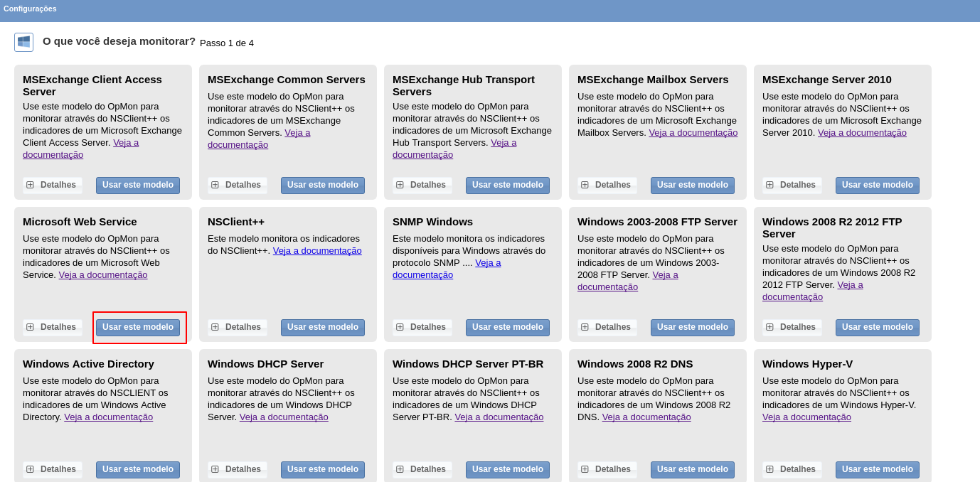Expand Detalhes for Windows DHCP Server card
This screenshot has height=482, width=980.
tap(237, 469)
